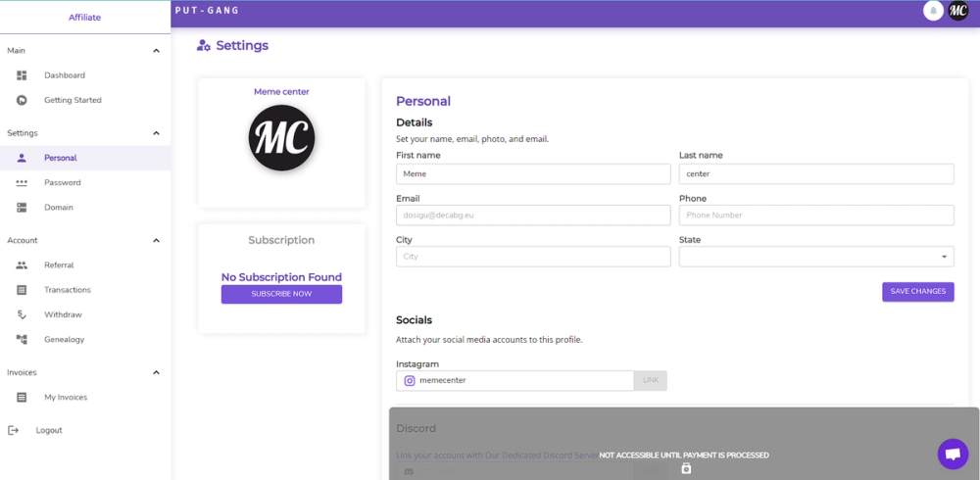Click the Dashboard grid icon

(x=22, y=75)
